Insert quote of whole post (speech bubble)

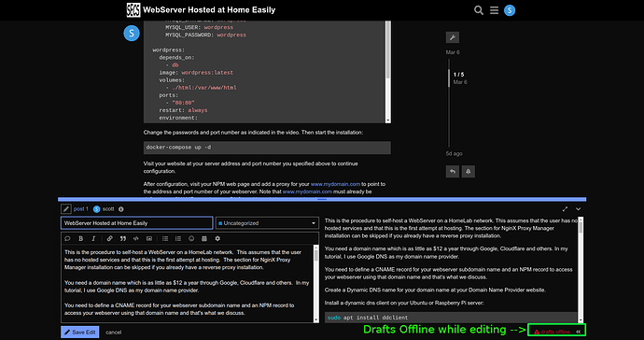68,238
